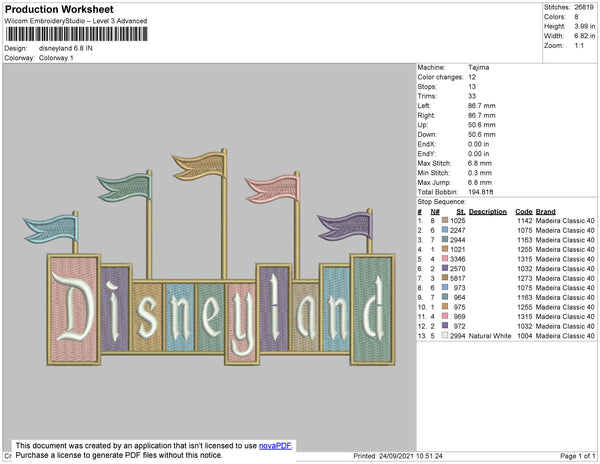Image resolution: width=600 pixels, height=464 pixels.
Task: Click color swatch for stop 8 stitch 973
Action: [x=445, y=287]
